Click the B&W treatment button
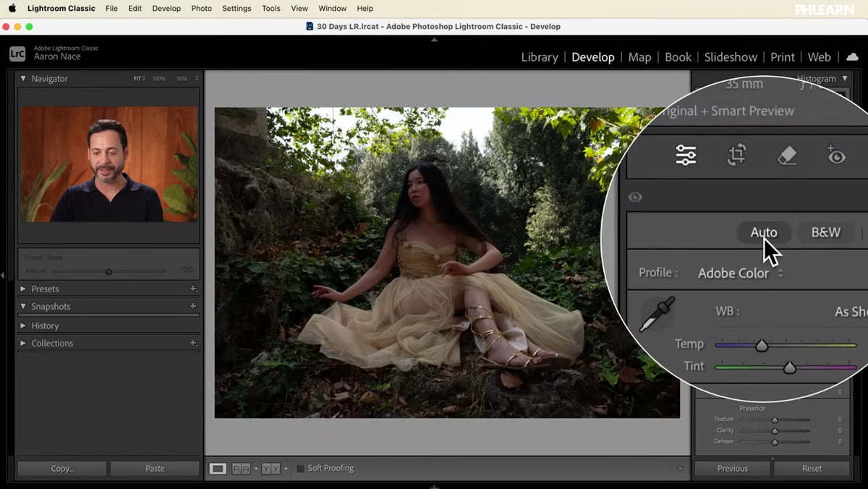Screen dimensions: 868x489 (x=825, y=232)
